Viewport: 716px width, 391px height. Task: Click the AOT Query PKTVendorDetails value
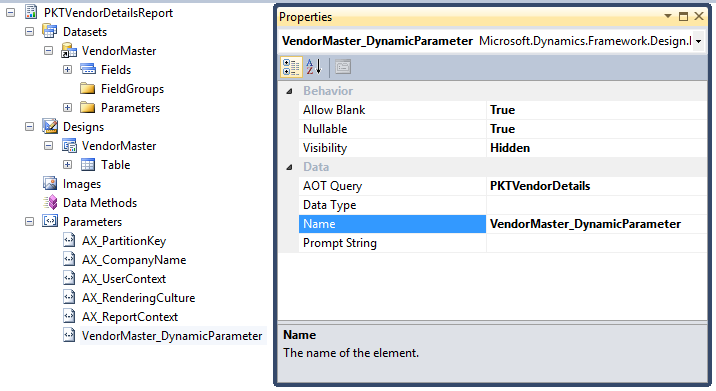click(x=540, y=186)
